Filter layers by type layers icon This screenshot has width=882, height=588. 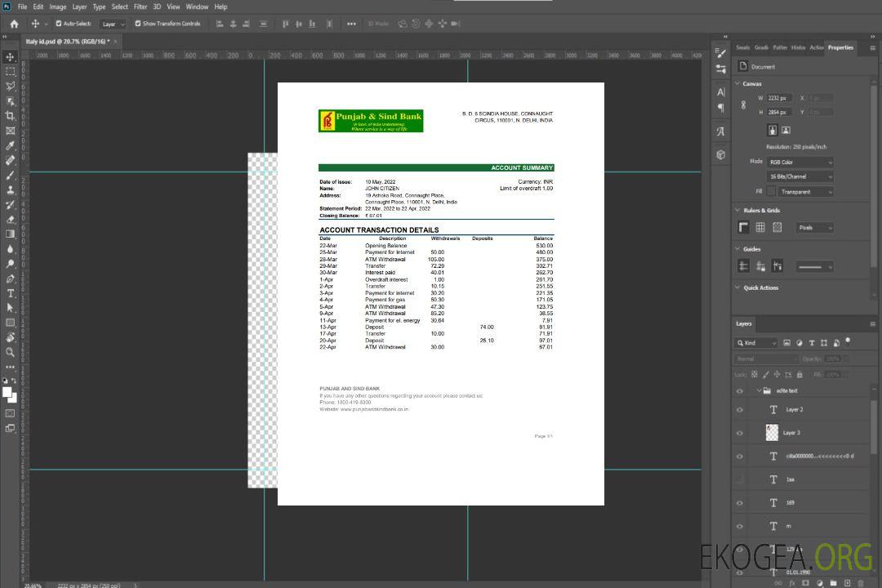click(812, 343)
